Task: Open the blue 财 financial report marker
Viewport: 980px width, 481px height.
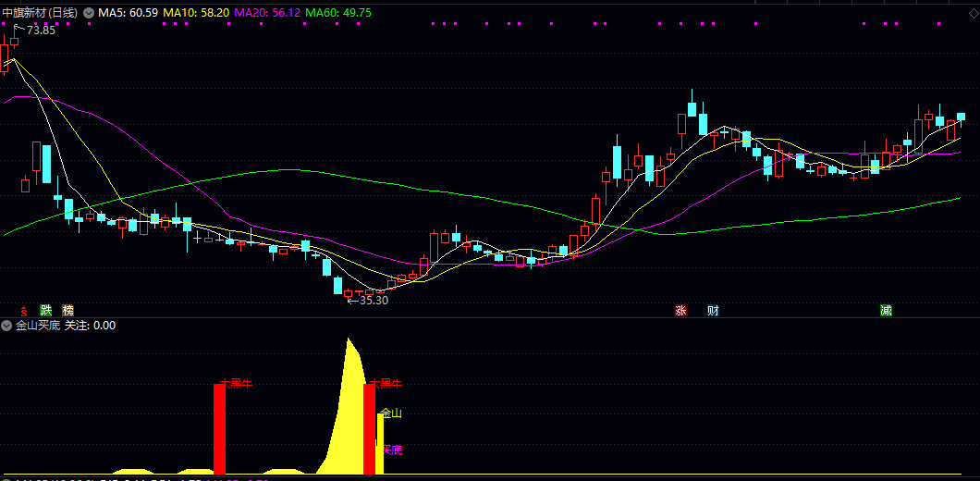Action: 713,310
